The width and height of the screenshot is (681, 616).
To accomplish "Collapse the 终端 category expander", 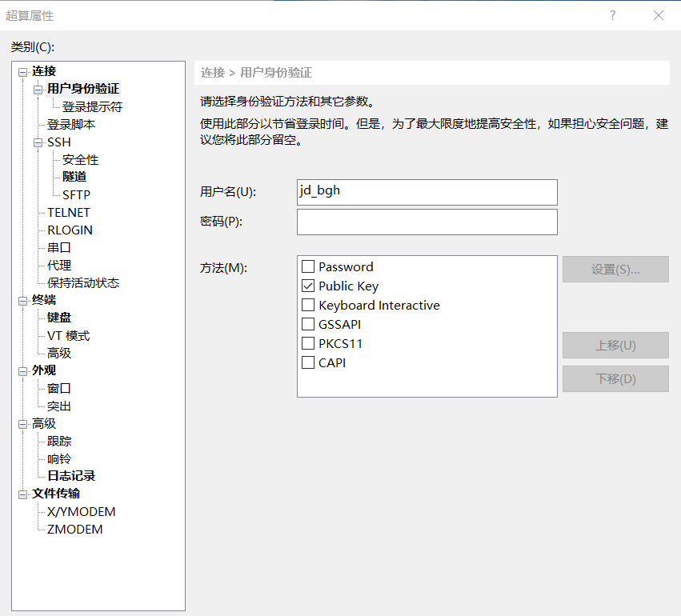I will (22, 301).
